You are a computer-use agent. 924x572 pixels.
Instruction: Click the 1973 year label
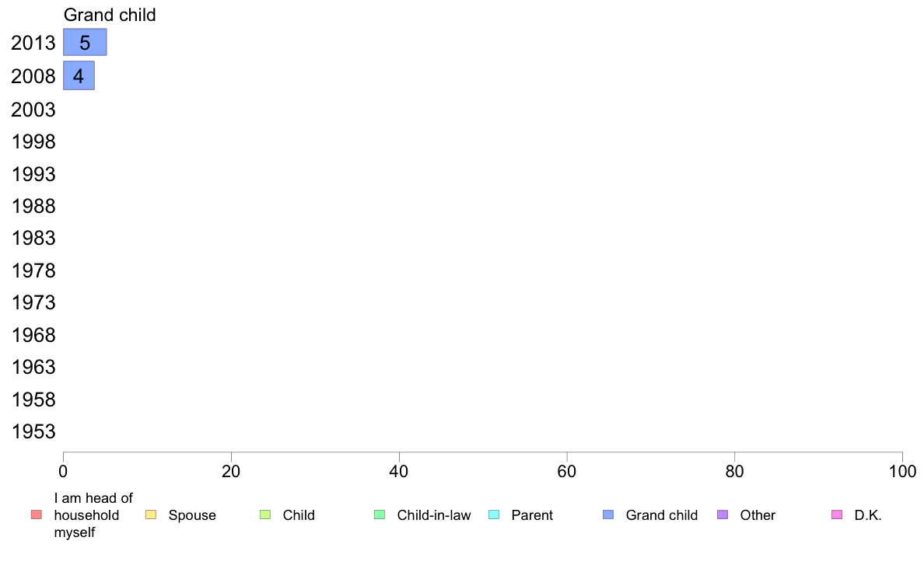[x=33, y=303]
